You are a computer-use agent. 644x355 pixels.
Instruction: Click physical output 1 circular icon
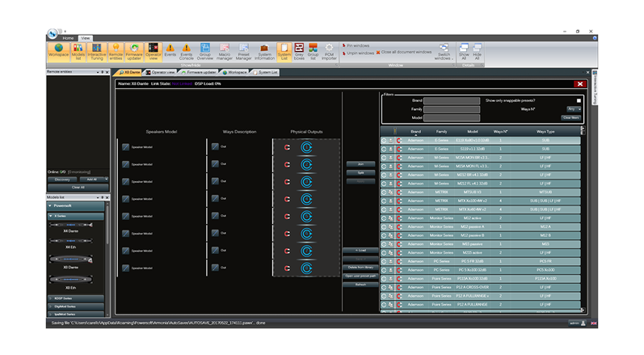[x=306, y=147]
